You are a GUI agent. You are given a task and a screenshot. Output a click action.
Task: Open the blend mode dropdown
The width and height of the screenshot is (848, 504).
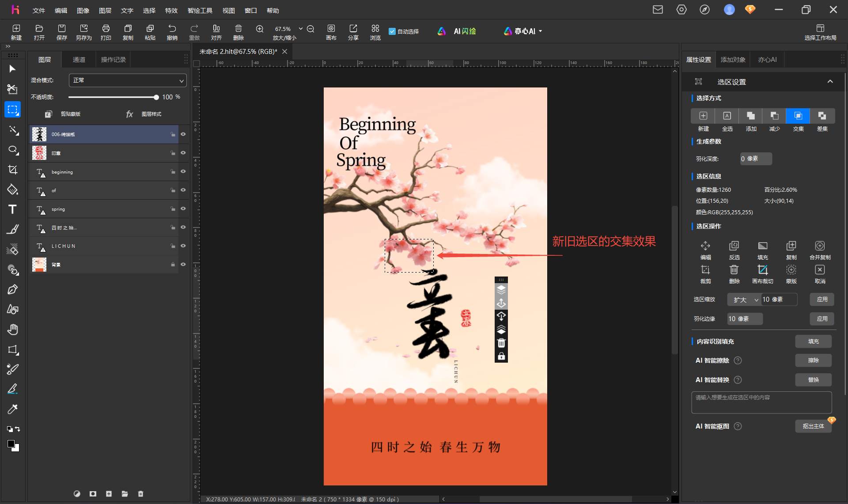tap(128, 80)
